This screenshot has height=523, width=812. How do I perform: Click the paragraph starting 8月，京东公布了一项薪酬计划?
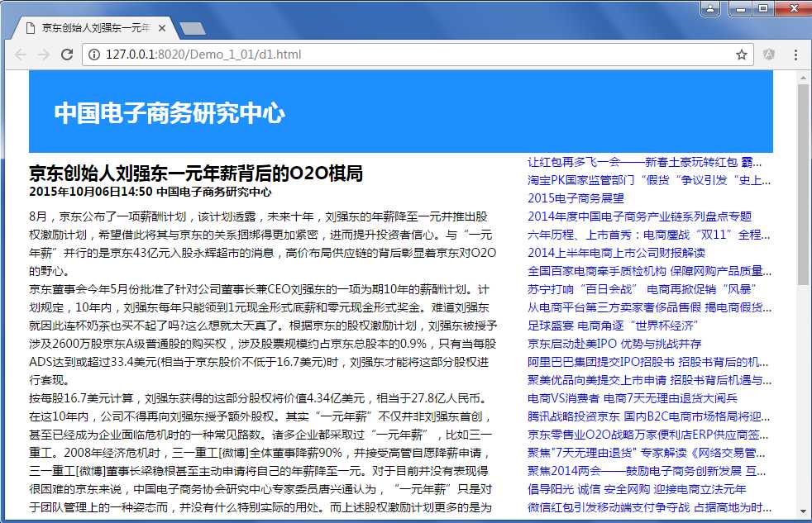tap(263, 244)
